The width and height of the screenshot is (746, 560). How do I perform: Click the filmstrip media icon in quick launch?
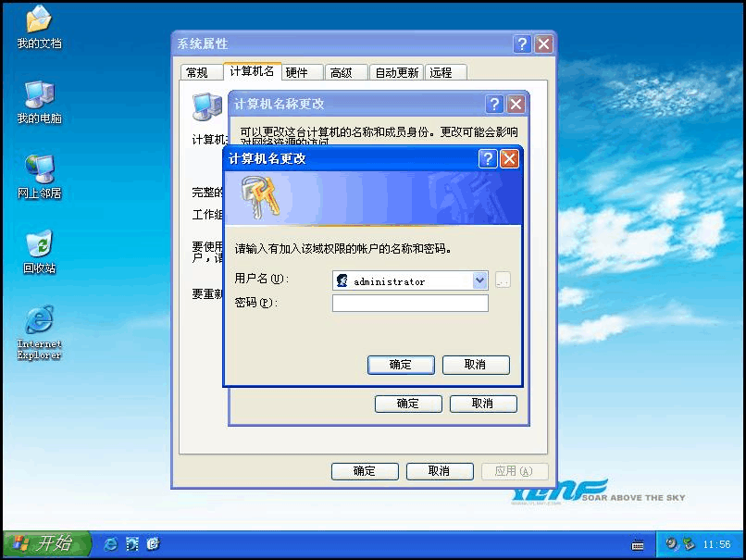tap(132, 543)
